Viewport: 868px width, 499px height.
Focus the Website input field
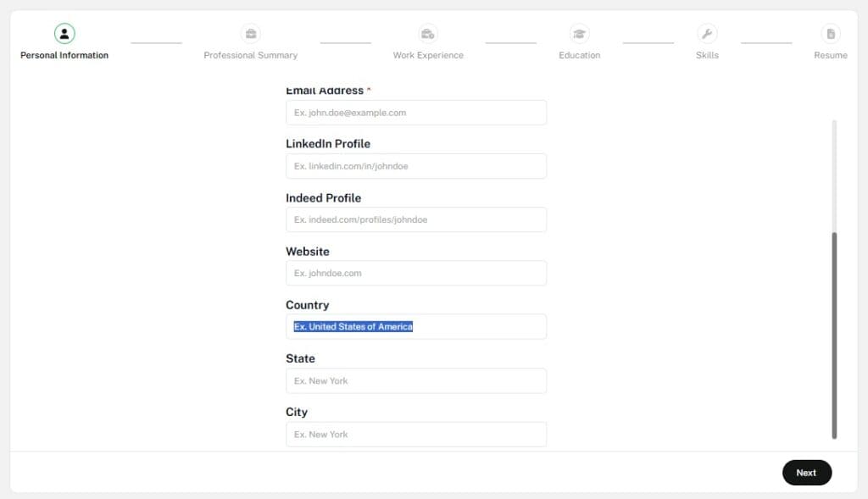coord(416,273)
